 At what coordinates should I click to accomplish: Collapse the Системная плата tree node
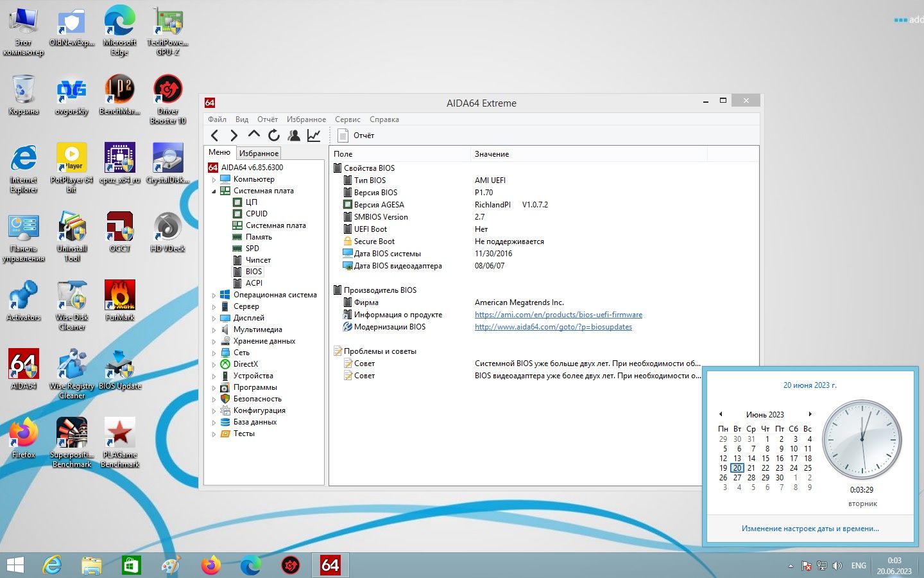214,191
